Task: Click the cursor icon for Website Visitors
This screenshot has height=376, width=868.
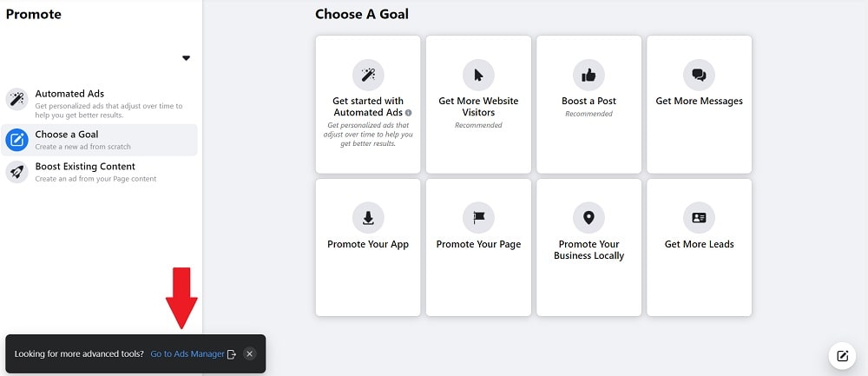Action: point(478,75)
